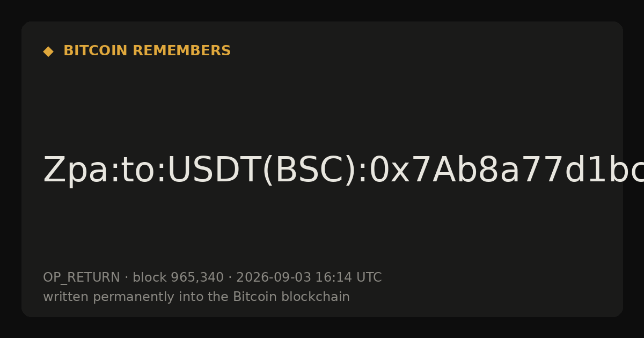644x338 pixels.
Task: Select the word REMEMBERS in the header
Action: [181, 51]
